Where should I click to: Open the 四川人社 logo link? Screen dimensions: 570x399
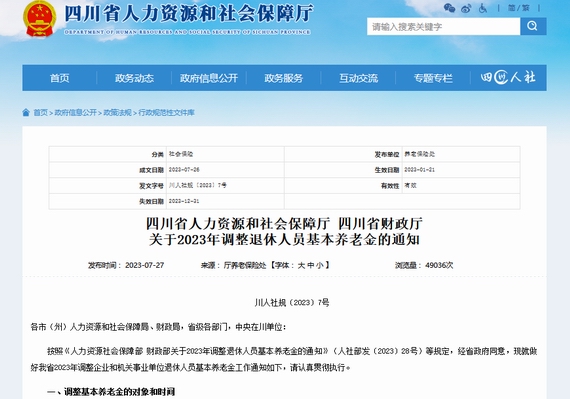(x=508, y=77)
